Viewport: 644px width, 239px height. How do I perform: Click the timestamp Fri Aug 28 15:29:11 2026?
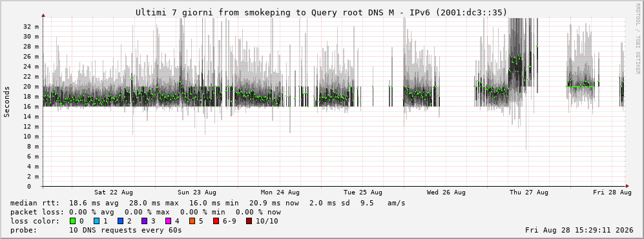click(x=579, y=230)
